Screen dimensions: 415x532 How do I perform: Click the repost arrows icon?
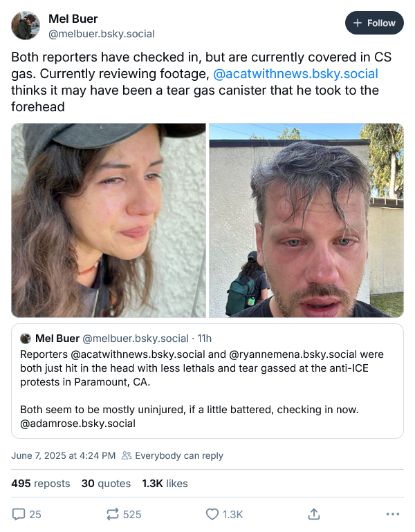pos(111,514)
